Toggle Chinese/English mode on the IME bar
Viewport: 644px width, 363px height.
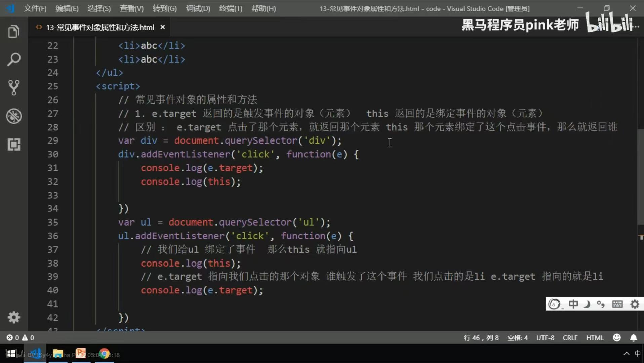coord(573,304)
